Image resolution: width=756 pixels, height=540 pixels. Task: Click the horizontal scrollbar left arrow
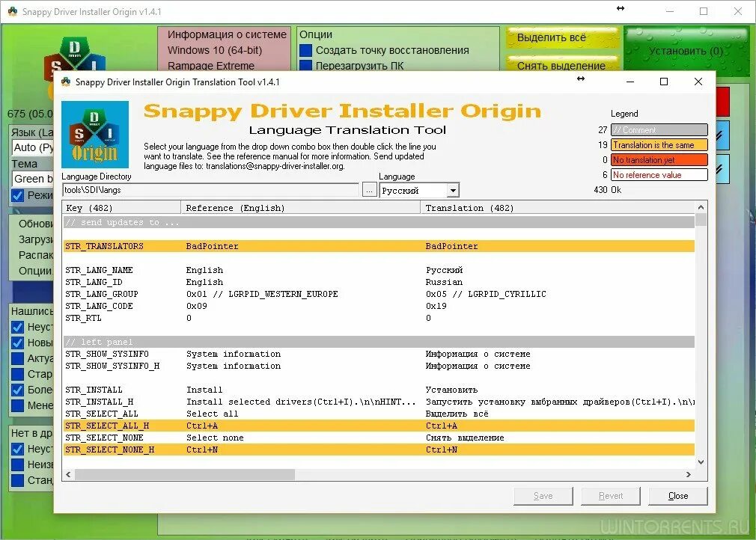(68, 474)
